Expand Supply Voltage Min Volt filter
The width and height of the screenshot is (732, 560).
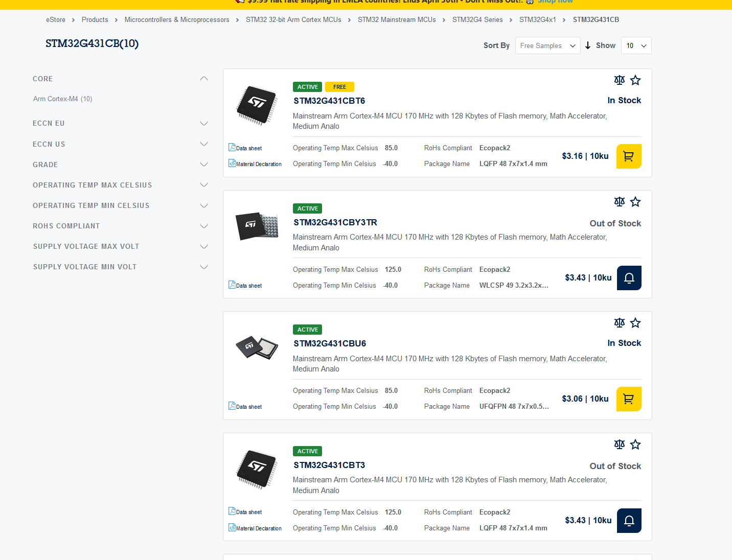tap(204, 267)
